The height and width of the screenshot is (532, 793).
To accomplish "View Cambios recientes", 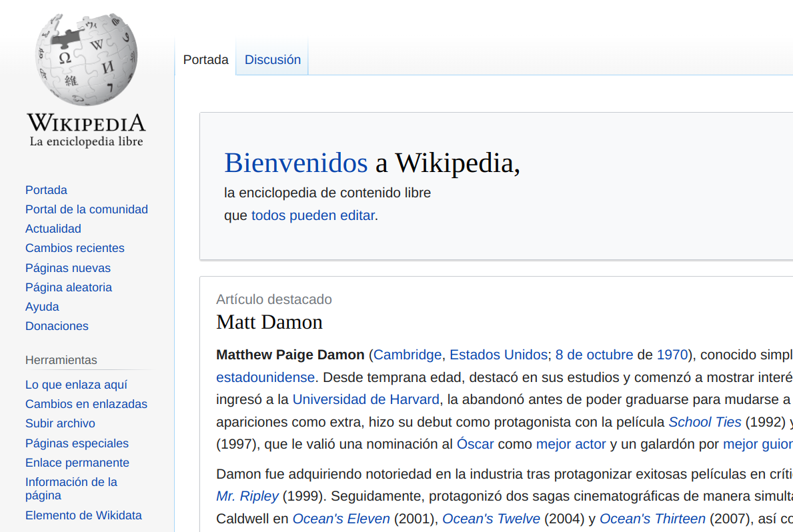I will click(75, 248).
